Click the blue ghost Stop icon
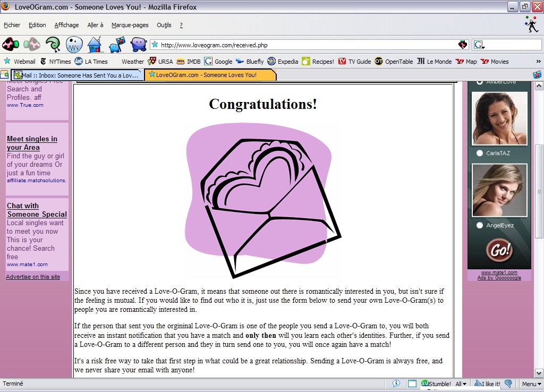This screenshot has width=544, height=392. [74, 45]
